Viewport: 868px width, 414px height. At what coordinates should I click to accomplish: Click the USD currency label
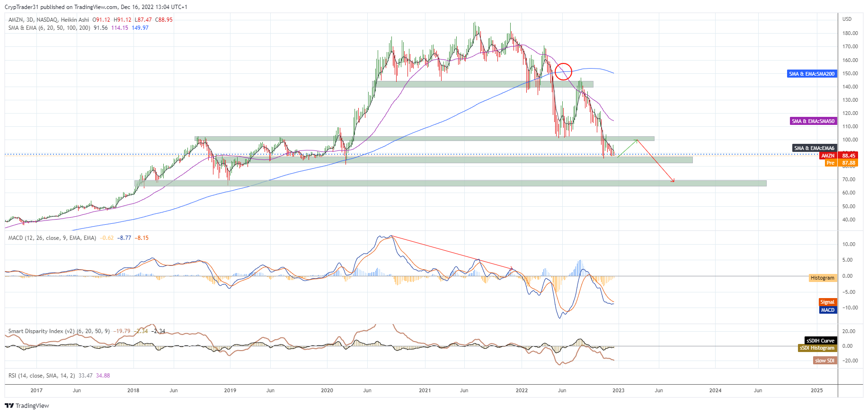(x=847, y=19)
